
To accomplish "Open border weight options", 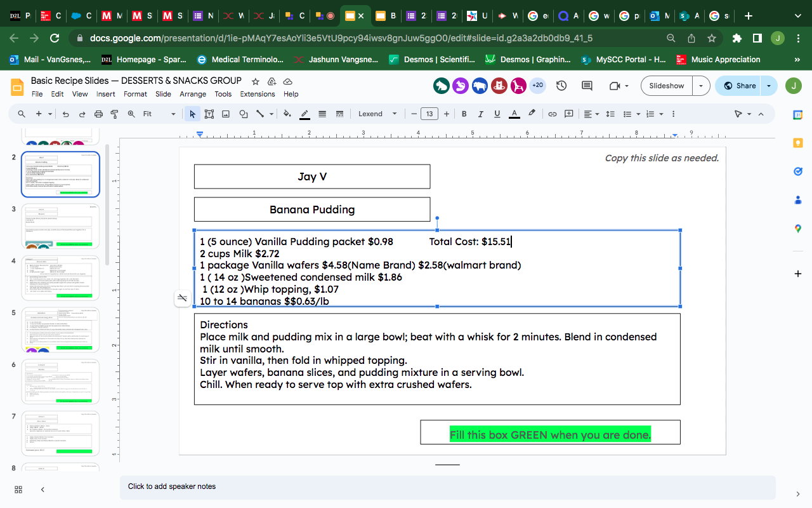I will (322, 114).
